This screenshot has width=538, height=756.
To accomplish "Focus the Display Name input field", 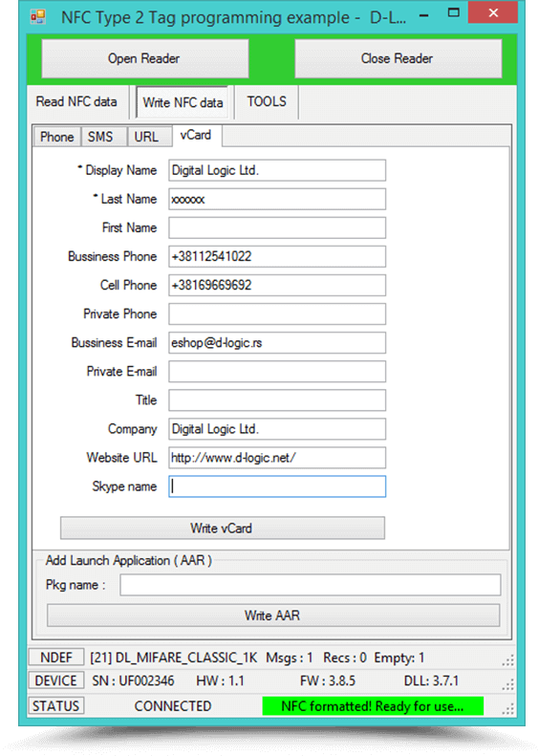I will click(277, 170).
